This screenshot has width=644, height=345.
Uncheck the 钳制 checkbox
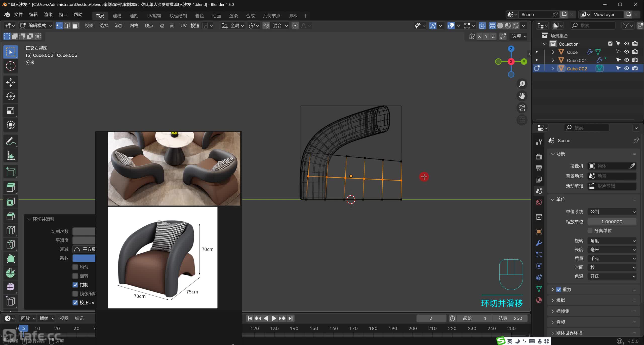[75, 285]
